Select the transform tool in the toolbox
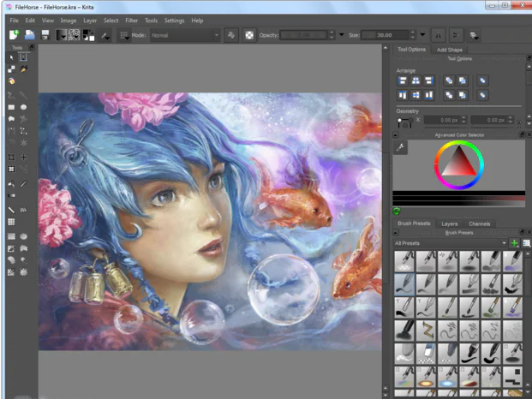Viewport: 532px width, 399px height. coord(11,169)
